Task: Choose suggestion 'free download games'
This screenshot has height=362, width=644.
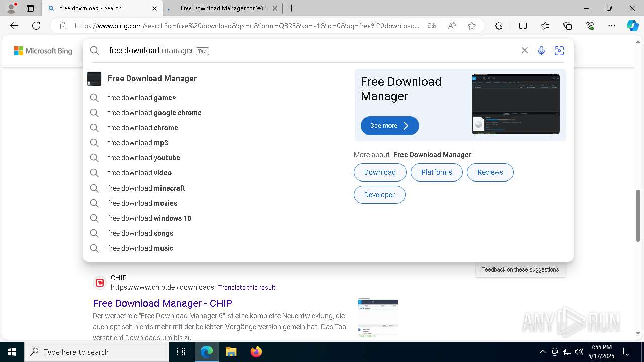Action: [141, 98]
